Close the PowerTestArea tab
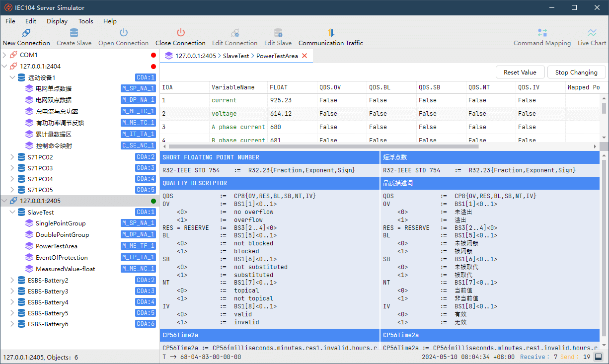 click(x=304, y=56)
